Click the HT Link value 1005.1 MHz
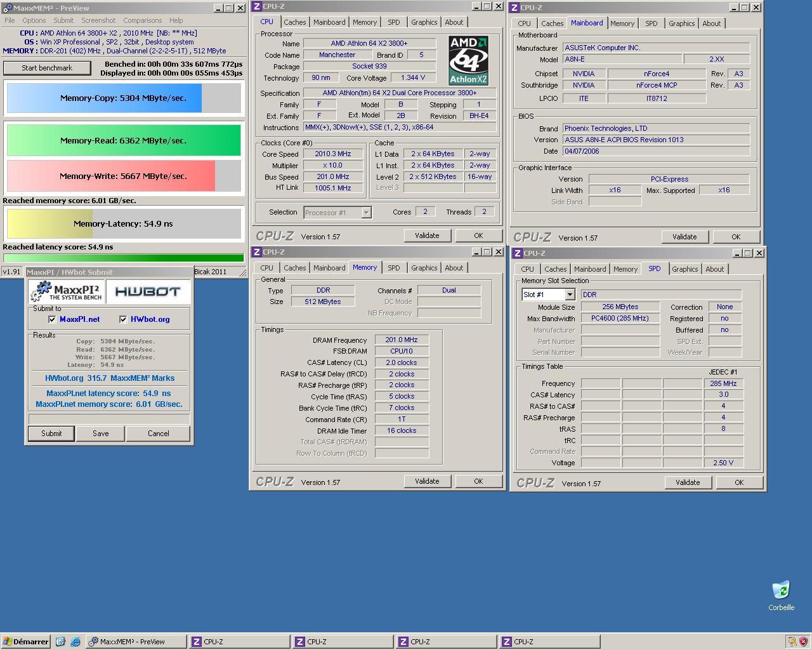This screenshot has width=812, height=650. pos(333,188)
